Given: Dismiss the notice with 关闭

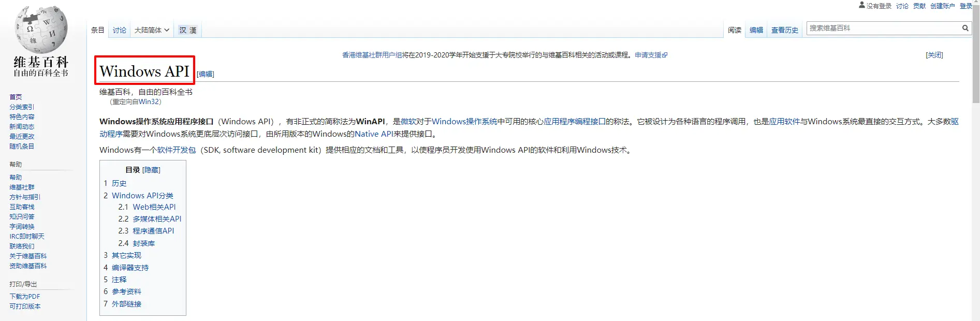Looking at the screenshot, I should click(x=934, y=55).
